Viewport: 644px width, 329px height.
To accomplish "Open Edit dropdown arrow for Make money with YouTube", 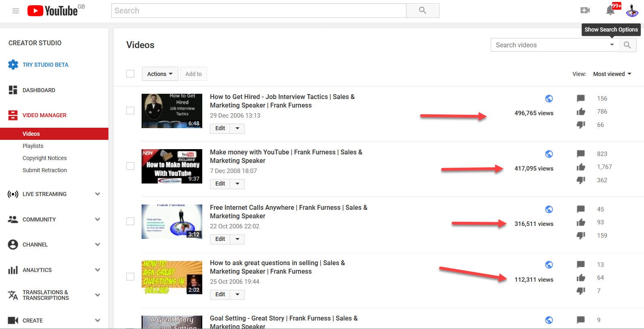I will pyautogui.click(x=237, y=184).
